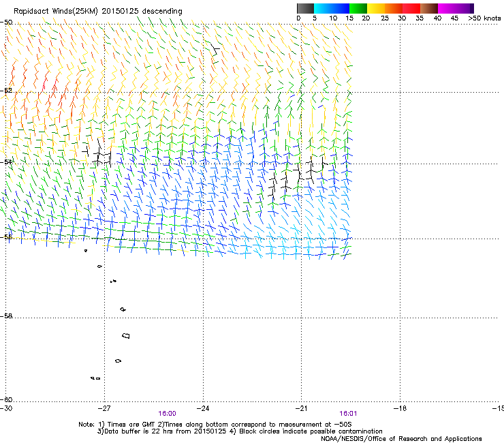The width and height of the screenshot is (504, 443).
Task: Click the '-60' latitude axis label
Action: pos(6,399)
